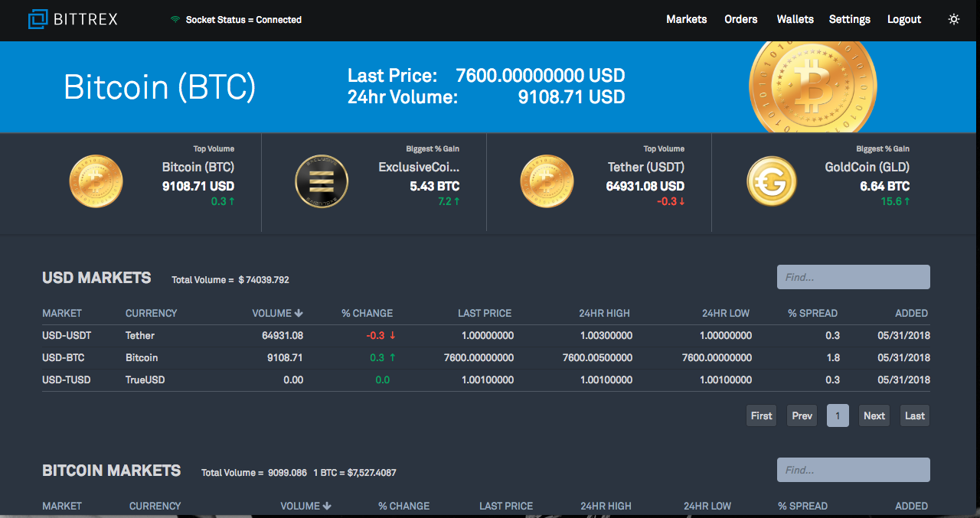Click the Bitcoin currency name in USD-BTC row
The image size is (980, 518).
tap(142, 357)
